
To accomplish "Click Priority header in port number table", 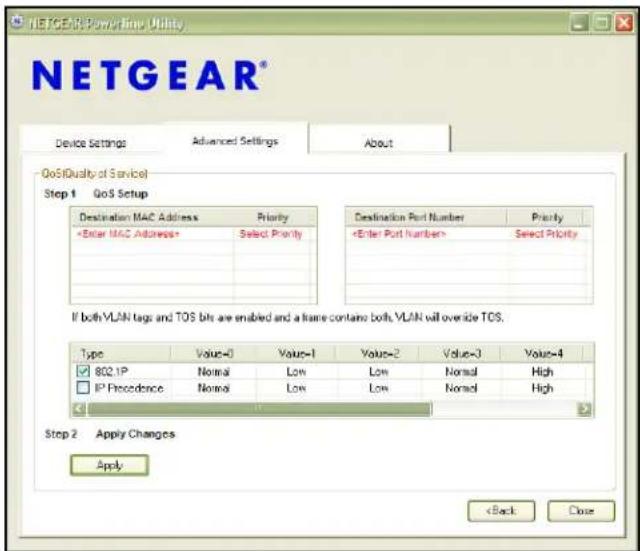I will (547, 217).
